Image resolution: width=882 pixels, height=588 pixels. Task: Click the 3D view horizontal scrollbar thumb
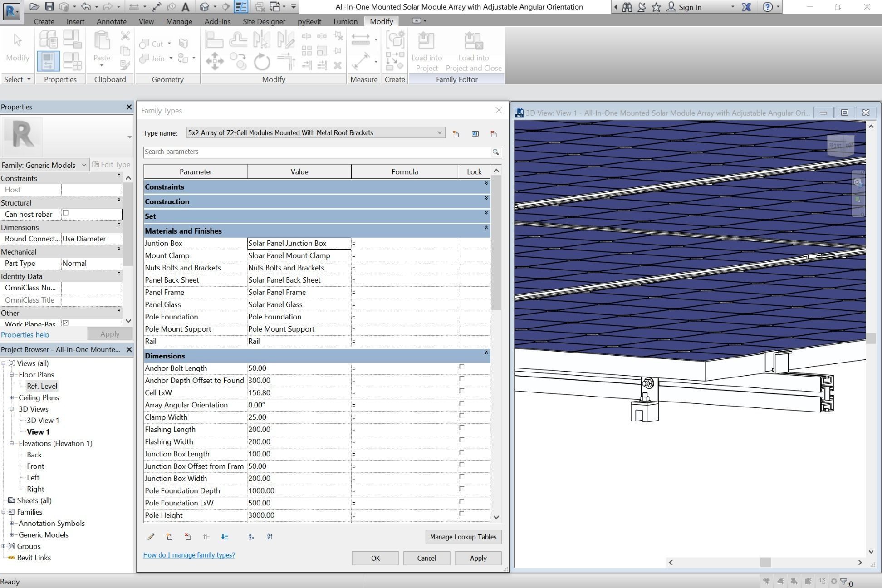click(x=765, y=562)
